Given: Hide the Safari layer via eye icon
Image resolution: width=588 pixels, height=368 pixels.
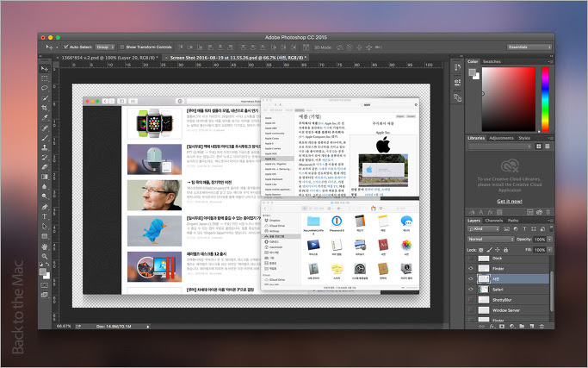Looking at the screenshot, I should (x=471, y=290).
